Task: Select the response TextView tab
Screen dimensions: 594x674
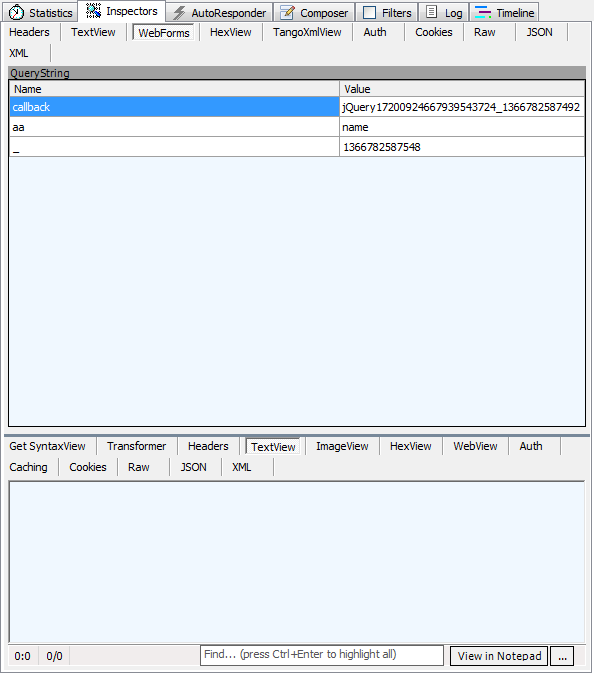Action: click(273, 447)
